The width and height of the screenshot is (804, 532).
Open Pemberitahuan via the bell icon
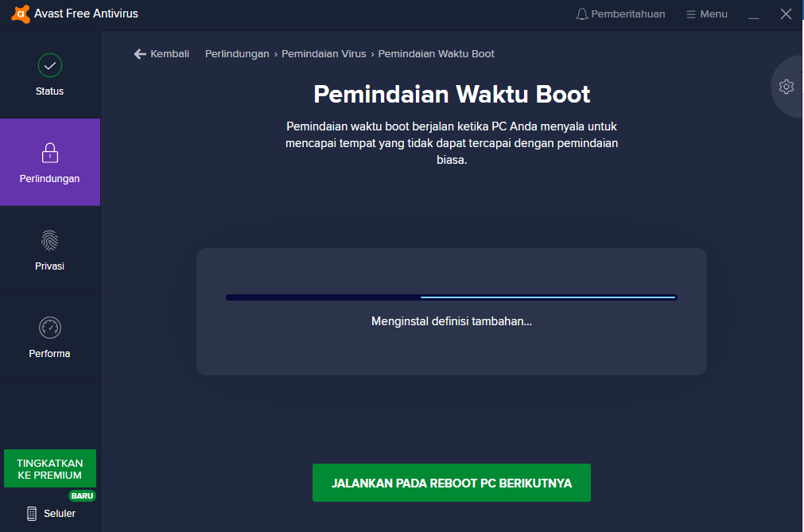pyautogui.click(x=582, y=14)
